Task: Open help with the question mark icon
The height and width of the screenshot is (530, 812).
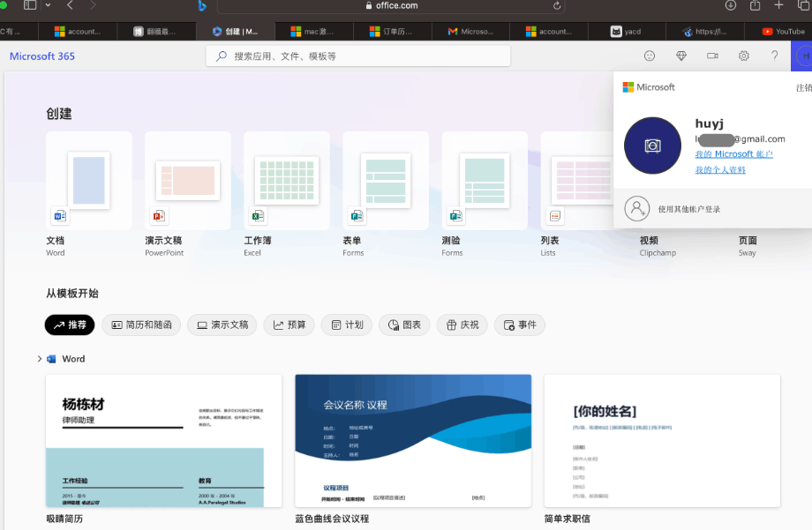Action: click(775, 56)
